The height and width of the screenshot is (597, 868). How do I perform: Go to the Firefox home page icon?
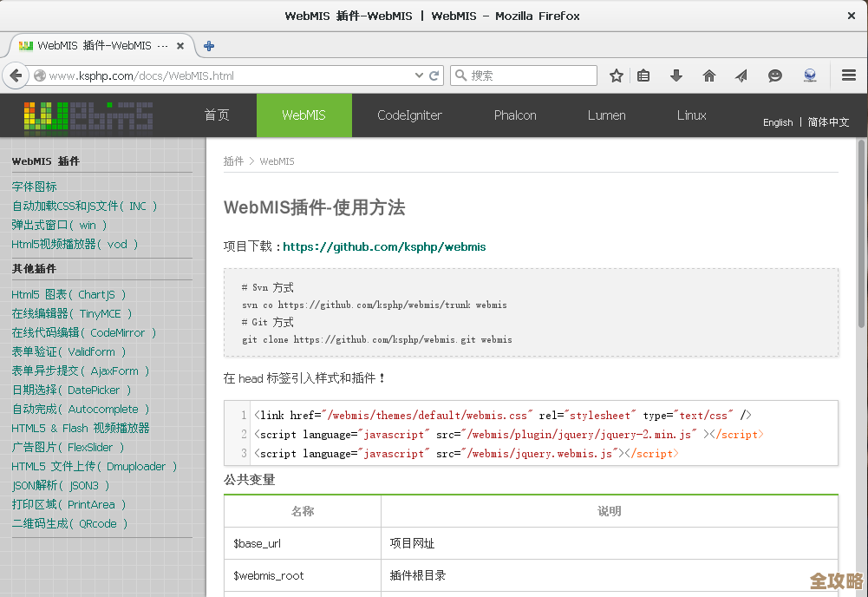709,75
